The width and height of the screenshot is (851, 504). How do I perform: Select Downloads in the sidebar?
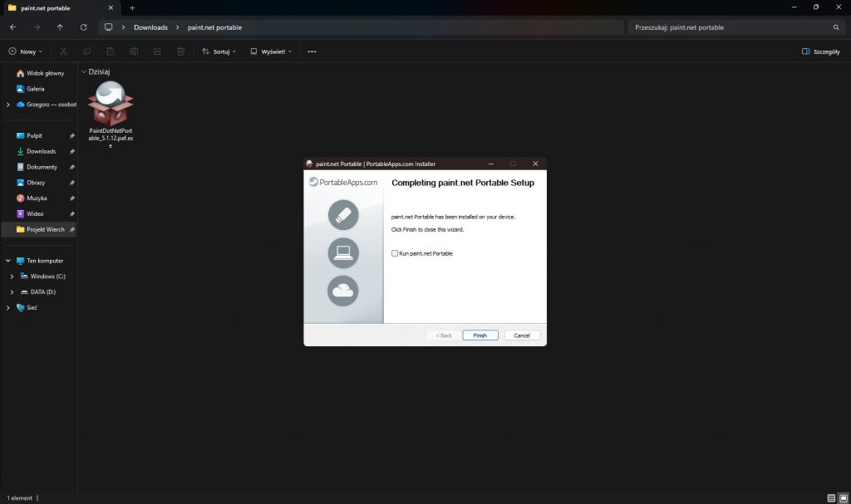41,151
